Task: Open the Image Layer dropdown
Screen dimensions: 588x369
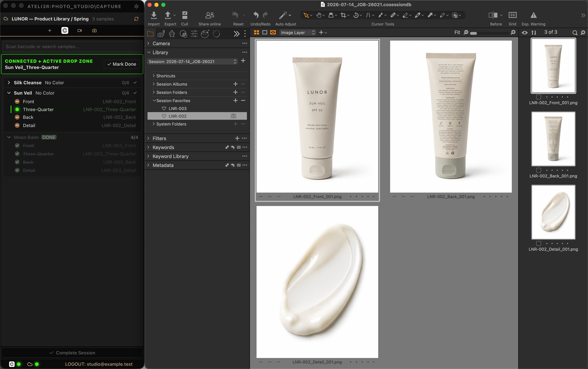Action: coord(298,32)
